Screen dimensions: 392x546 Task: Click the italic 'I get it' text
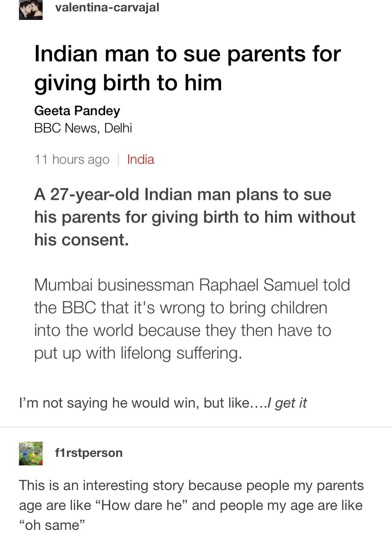click(287, 403)
